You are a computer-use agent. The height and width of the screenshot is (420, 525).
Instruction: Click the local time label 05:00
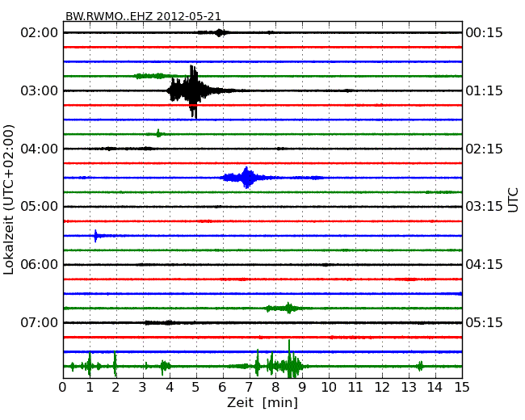[40, 207]
